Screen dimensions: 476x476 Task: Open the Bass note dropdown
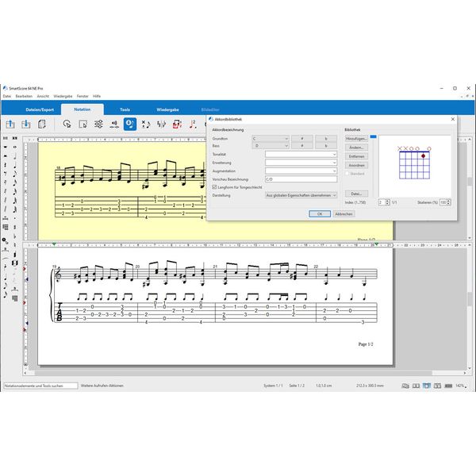coord(271,146)
